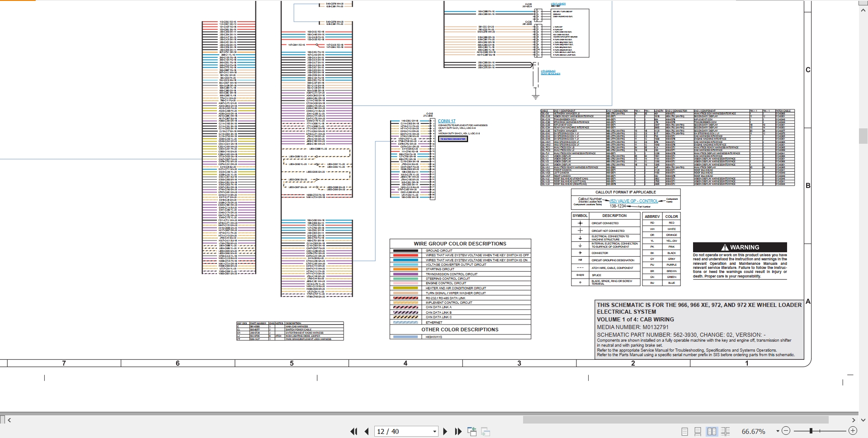Click the ENGINE CONTROL CIRCUIT legend entry
Image resolution: width=868 pixels, height=438 pixels.
[x=446, y=283]
